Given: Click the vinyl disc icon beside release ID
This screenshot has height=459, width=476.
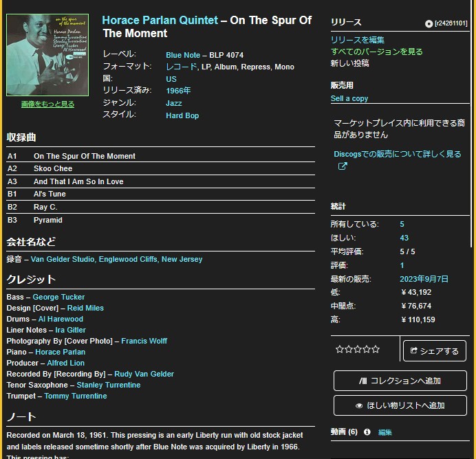Looking at the screenshot, I should (429, 24).
